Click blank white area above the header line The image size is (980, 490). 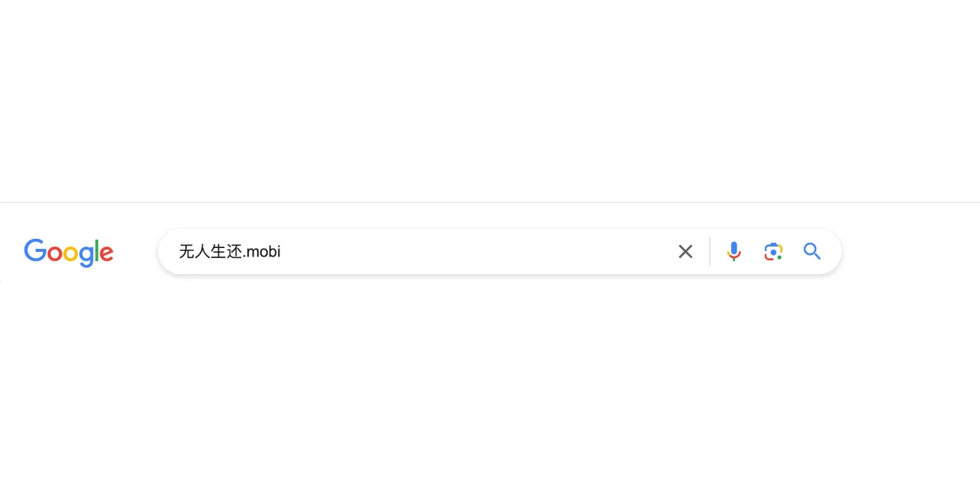pyautogui.click(x=490, y=100)
